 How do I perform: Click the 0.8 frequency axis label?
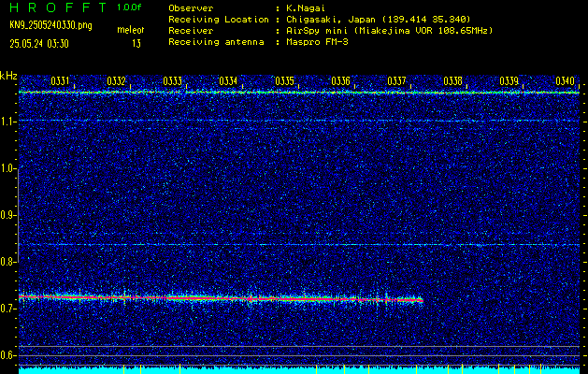[x=7, y=262]
